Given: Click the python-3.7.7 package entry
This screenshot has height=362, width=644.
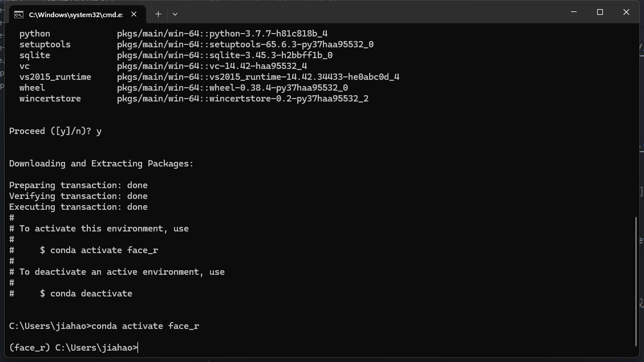Looking at the screenshot, I should pyautogui.click(x=222, y=34).
